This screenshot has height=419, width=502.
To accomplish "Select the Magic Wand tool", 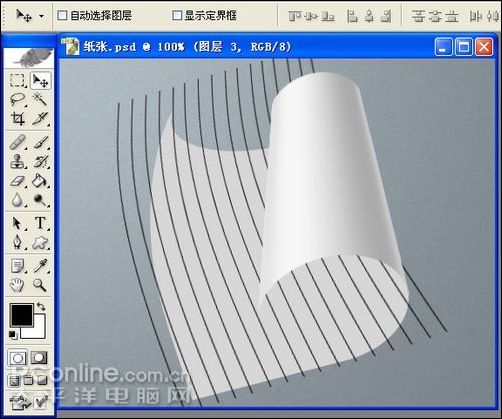I will pos(40,99).
